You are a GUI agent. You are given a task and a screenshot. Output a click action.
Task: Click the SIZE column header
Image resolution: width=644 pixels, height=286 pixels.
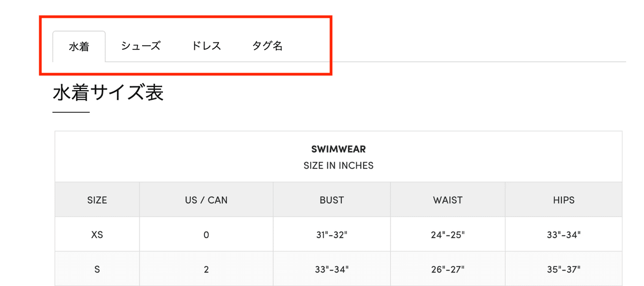pyautogui.click(x=97, y=200)
